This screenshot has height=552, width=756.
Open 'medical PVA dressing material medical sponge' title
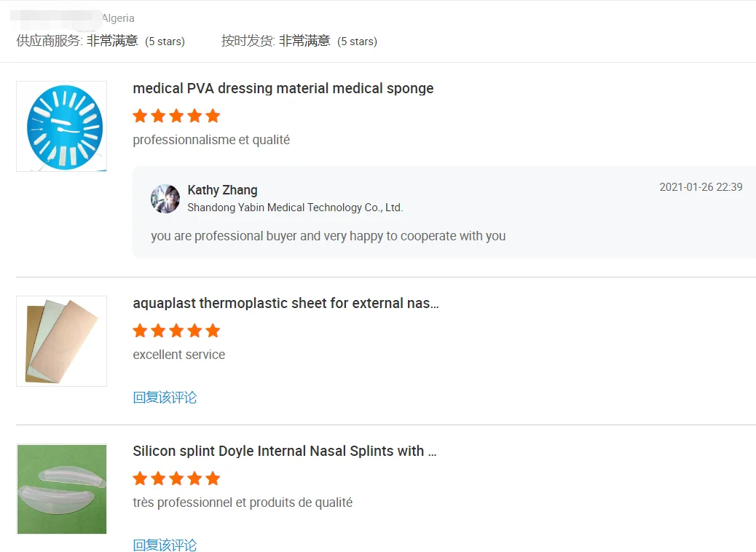point(283,88)
